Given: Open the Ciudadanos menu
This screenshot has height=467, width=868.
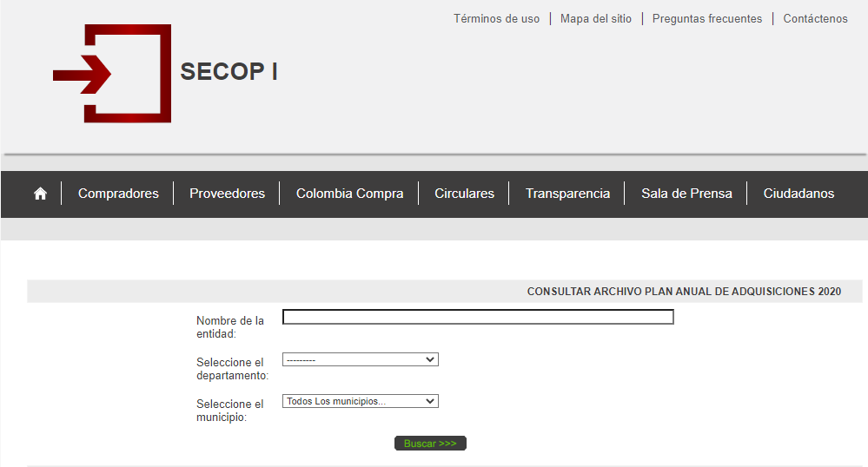Looking at the screenshot, I should pyautogui.click(x=798, y=194).
